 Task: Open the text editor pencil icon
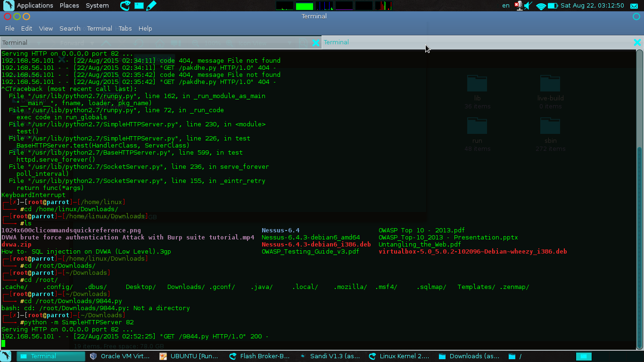(x=151, y=6)
